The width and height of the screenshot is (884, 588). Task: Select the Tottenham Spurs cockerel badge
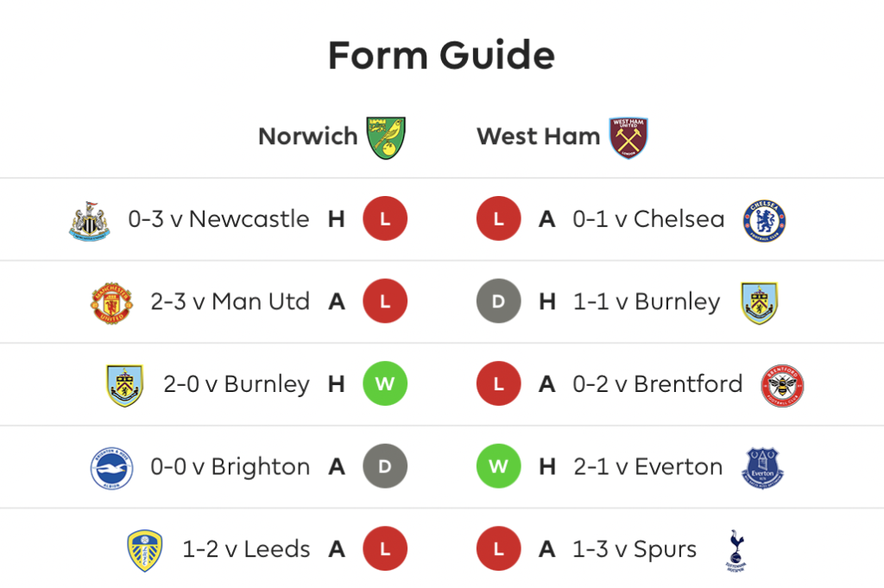click(736, 550)
